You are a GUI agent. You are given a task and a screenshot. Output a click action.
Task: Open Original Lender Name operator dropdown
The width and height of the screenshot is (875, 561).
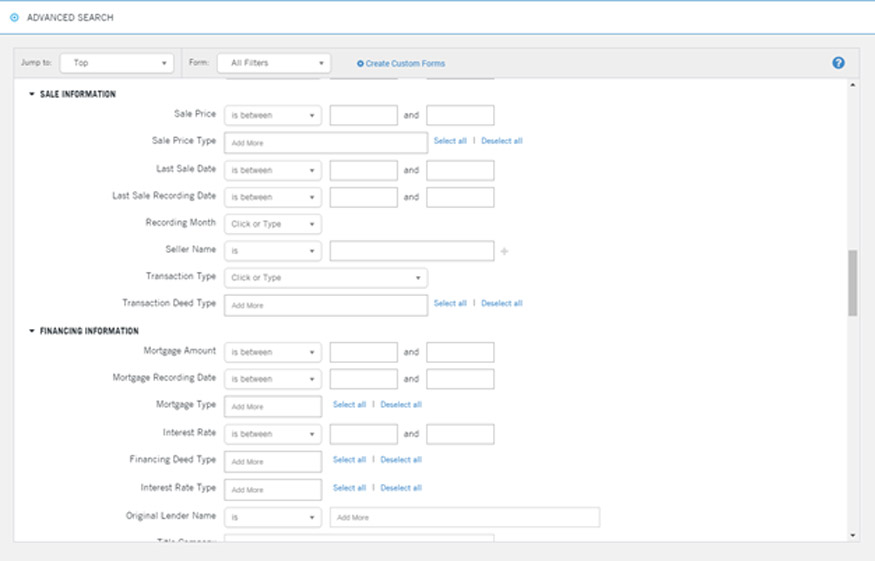point(273,517)
